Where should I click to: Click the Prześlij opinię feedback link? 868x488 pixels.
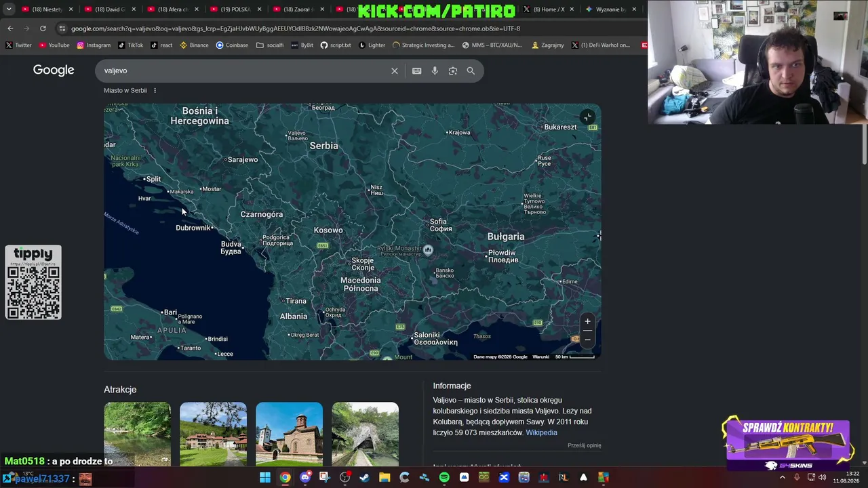pyautogui.click(x=585, y=445)
